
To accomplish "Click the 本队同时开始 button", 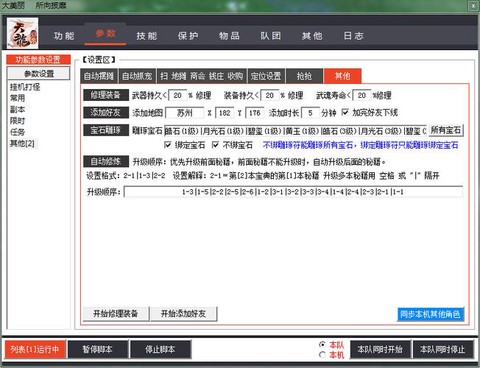I will [x=380, y=349].
